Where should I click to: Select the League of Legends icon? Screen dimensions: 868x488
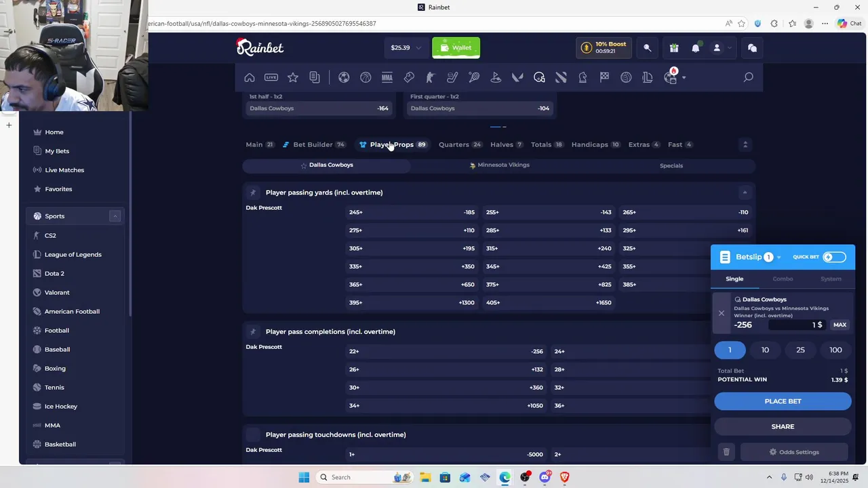pyautogui.click(x=648, y=77)
